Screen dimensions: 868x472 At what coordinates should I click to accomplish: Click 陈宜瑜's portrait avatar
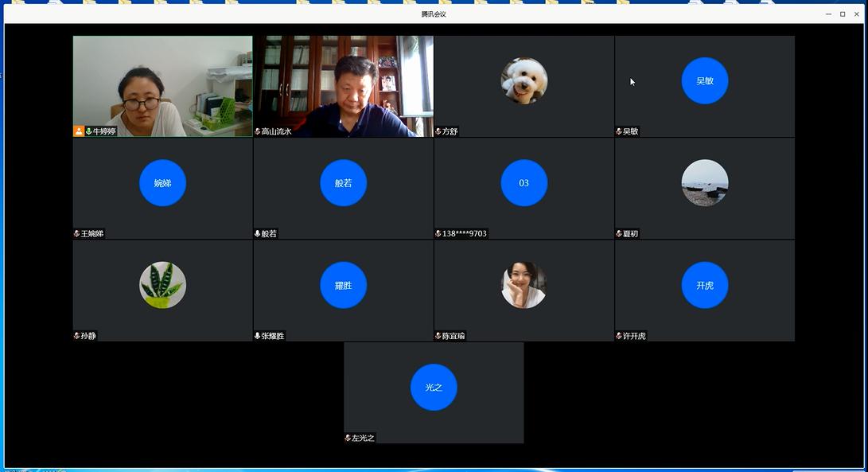[524, 285]
